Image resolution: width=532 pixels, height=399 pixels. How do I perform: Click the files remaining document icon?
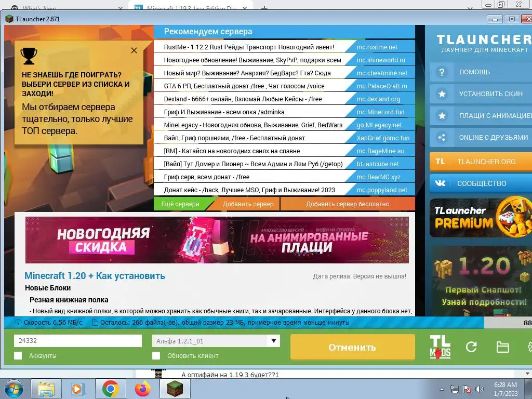(96, 323)
